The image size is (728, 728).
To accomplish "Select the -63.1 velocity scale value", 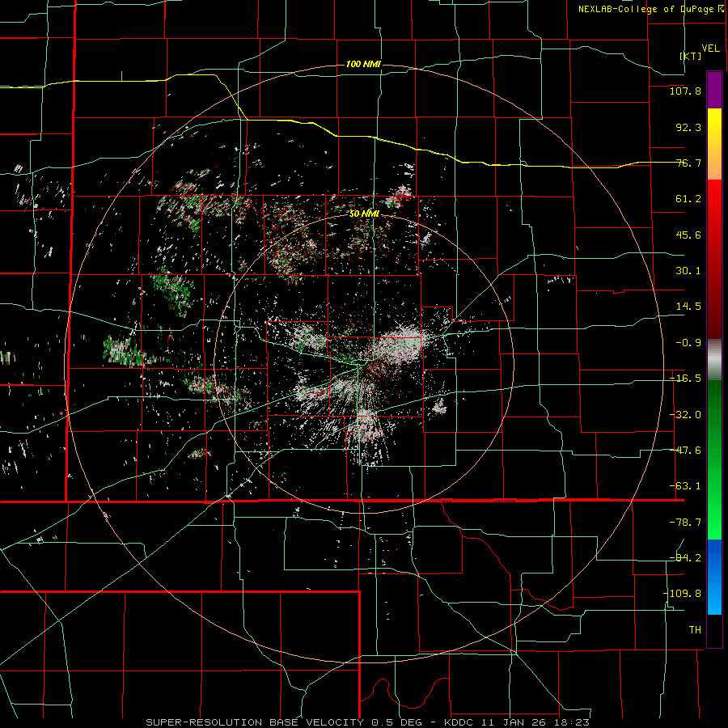I will [x=685, y=486].
